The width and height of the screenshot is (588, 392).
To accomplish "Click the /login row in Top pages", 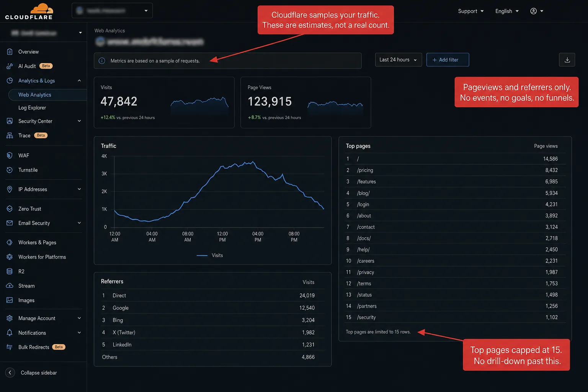I will [x=455, y=204].
